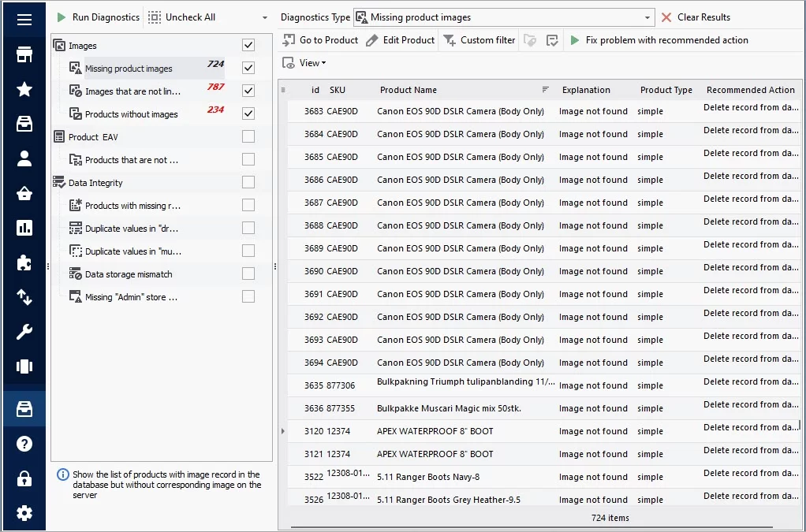Click Clear Results

[696, 17]
